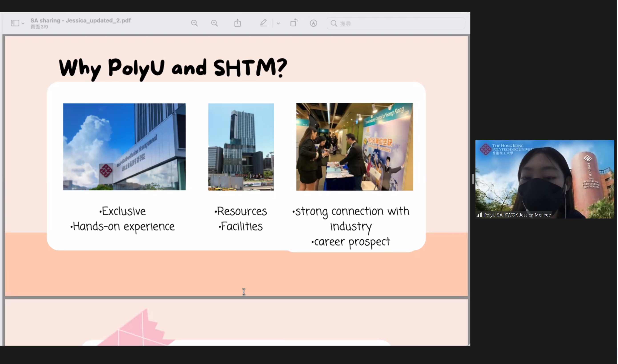Toggle the sidebar view button
The image size is (618, 364).
(x=15, y=23)
